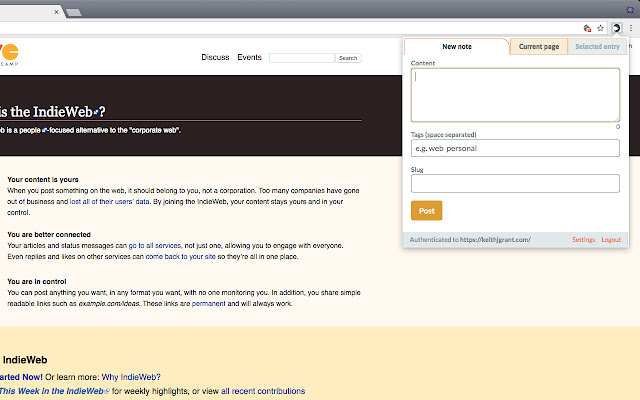Click 'Your content is yours' heading

[x=43, y=180]
